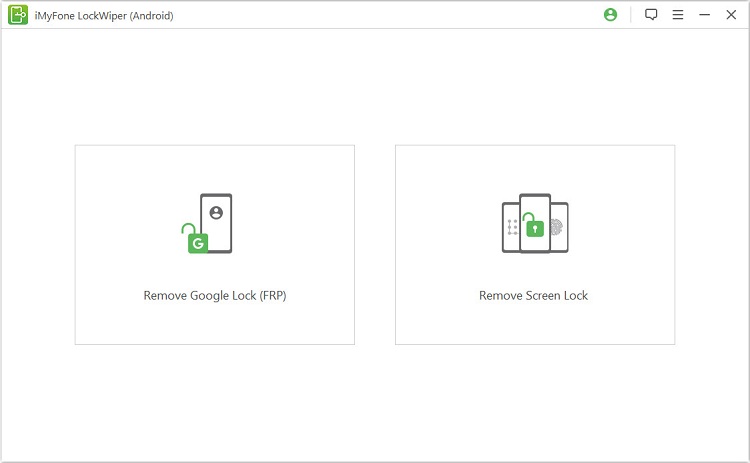
Task: Choose the Remove Google Lock (FRP) card
Action: point(214,245)
